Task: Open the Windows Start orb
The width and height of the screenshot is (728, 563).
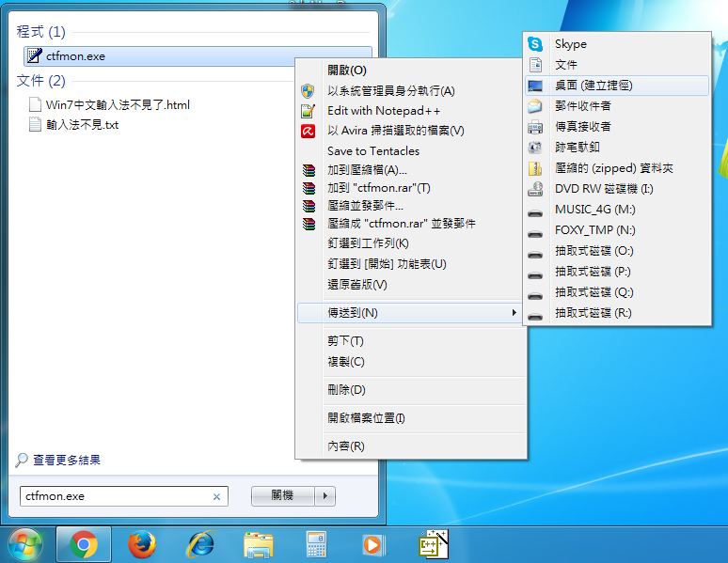Action: click(x=25, y=545)
